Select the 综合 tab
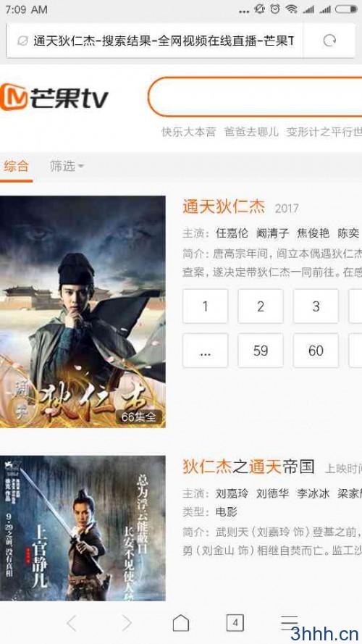The height and width of the screenshot is (644, 362). point(17,166)
